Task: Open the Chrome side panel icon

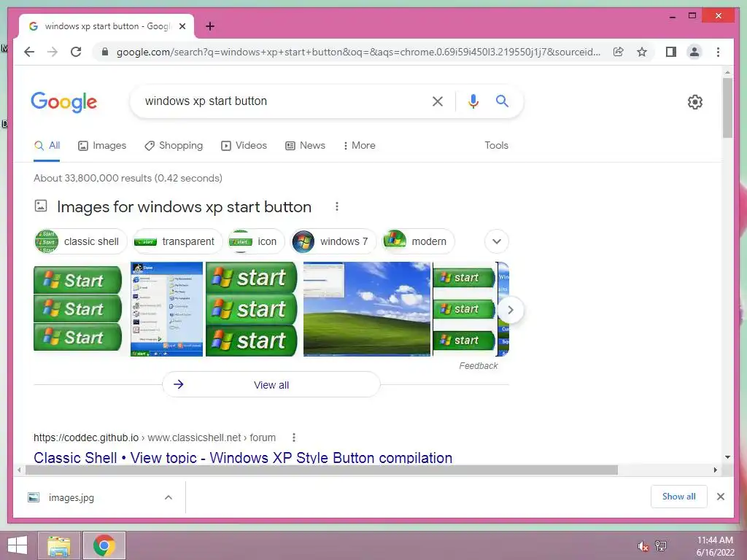Action: click(671, 52)
